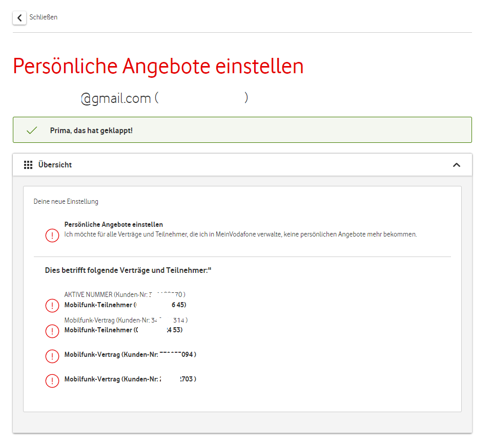492x448 pixels.
Task: Select the back arrow icon beside Schließen
Action: pyautogui.click(x=19, y=17)
